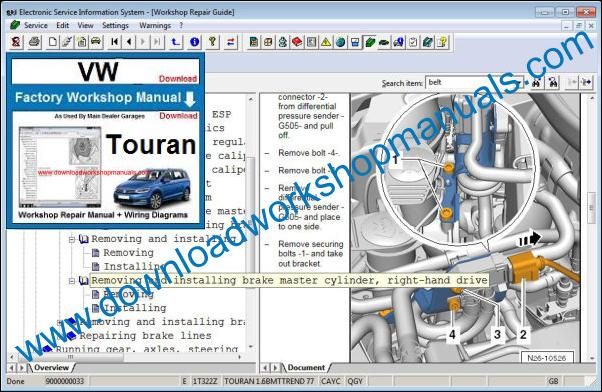Click the truck with magnifier icon
This screenshot has width=602, height=392.
point(399,41)
